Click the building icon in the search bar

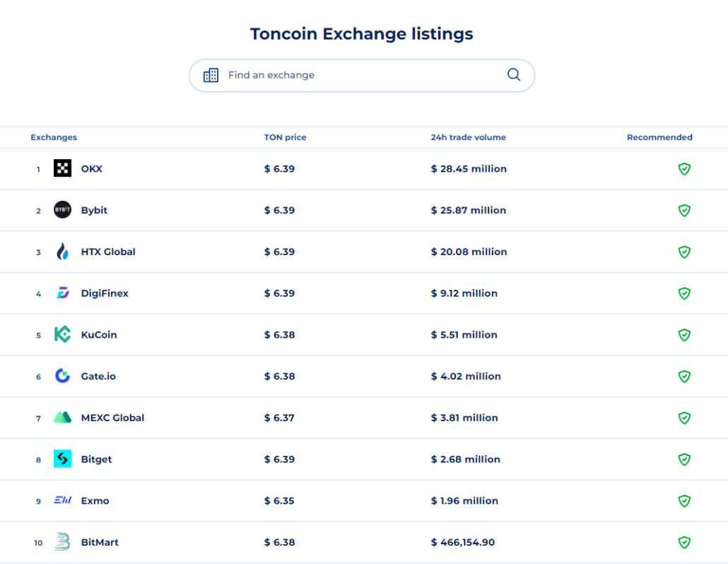(x=210, y=74)
